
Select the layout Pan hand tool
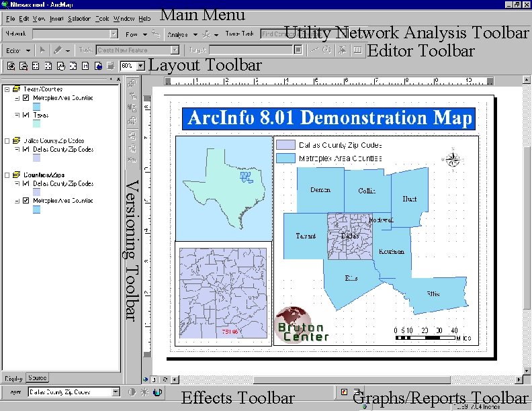click(x=60, y=66)
